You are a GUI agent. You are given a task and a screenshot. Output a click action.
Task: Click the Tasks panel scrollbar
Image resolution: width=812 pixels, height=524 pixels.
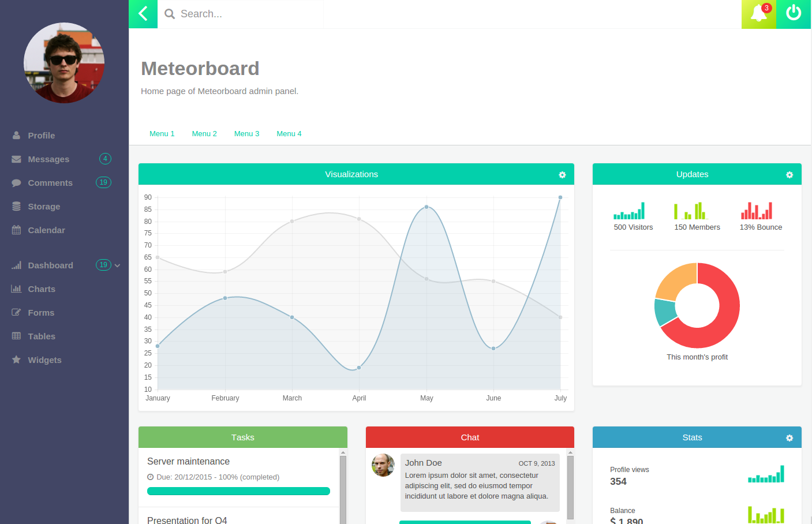pos(343,488)
